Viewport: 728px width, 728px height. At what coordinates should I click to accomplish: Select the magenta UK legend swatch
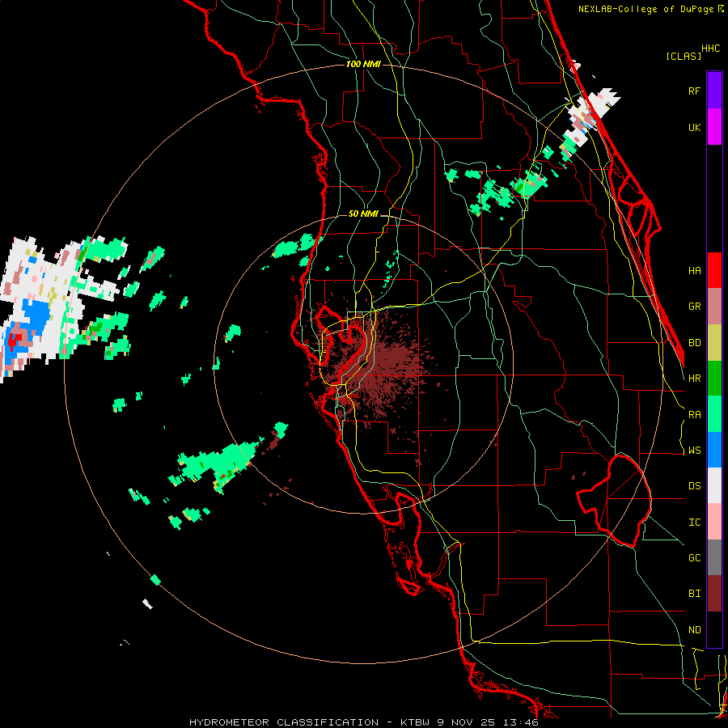(714, 127)
